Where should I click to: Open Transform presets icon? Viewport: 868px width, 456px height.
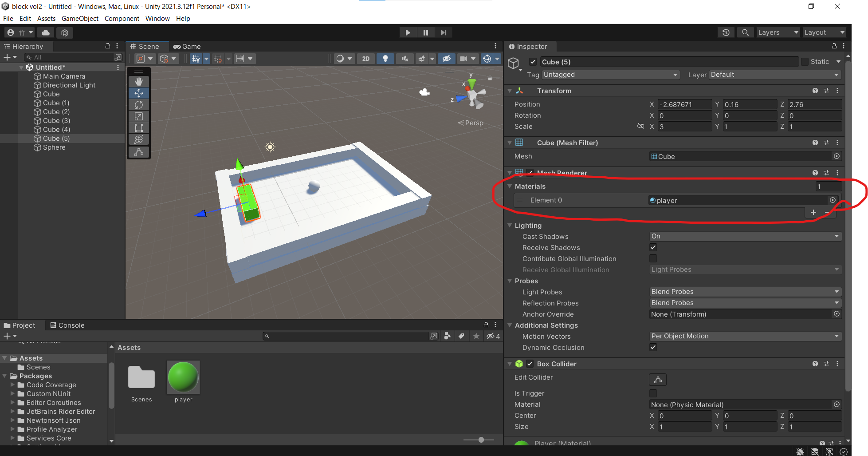tap(826, 91)
